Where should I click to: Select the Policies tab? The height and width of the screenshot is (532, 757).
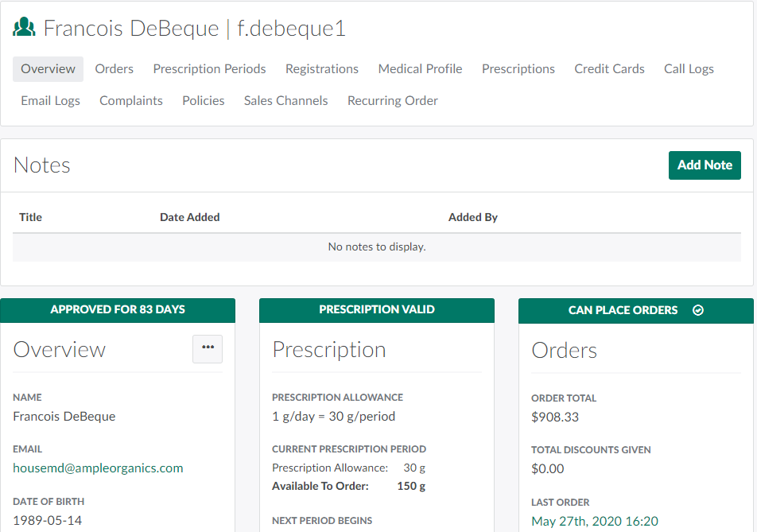click(x=204, y=101)
